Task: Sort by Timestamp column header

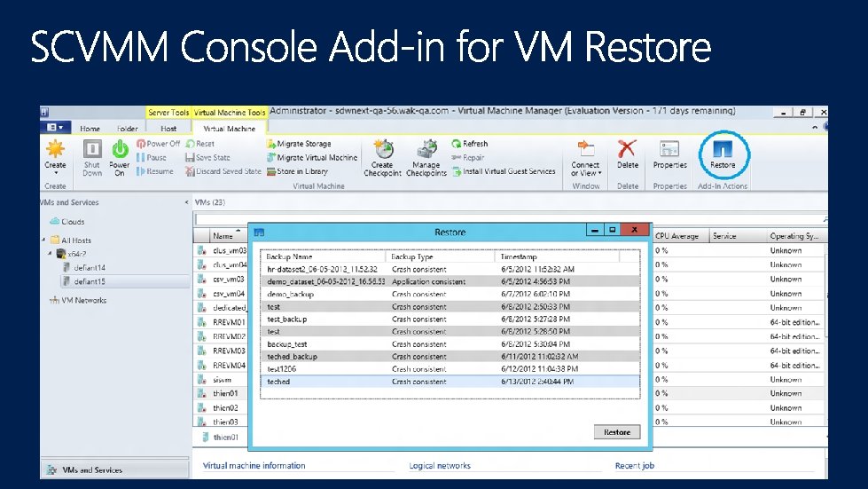Action: [x=557, y=256]
